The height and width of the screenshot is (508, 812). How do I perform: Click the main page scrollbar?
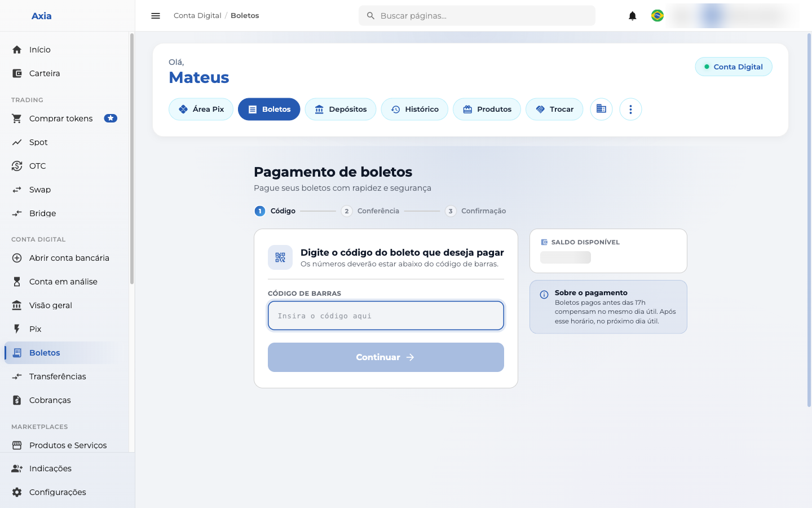(x=809, y=220)
